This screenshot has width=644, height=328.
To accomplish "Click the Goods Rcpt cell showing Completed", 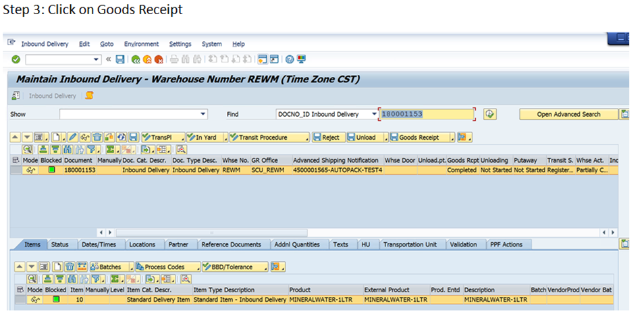I will [462, 170].
